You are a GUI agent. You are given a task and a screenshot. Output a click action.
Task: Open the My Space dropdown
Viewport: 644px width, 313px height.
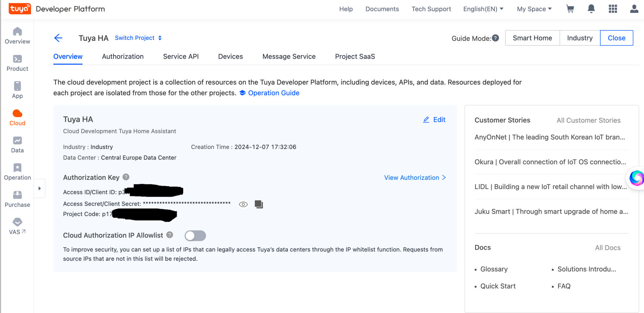(534, 9)
